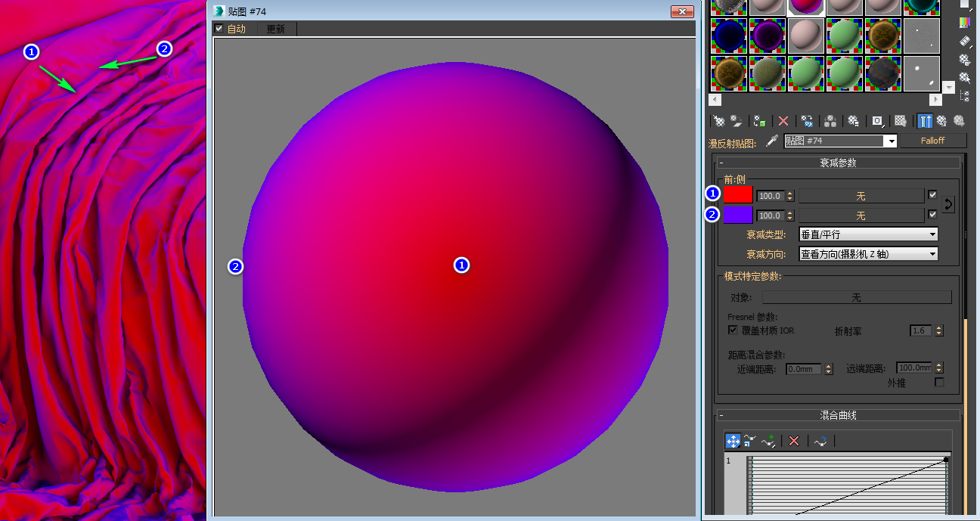Click front color 无 map slot button

tap(861, 195)
